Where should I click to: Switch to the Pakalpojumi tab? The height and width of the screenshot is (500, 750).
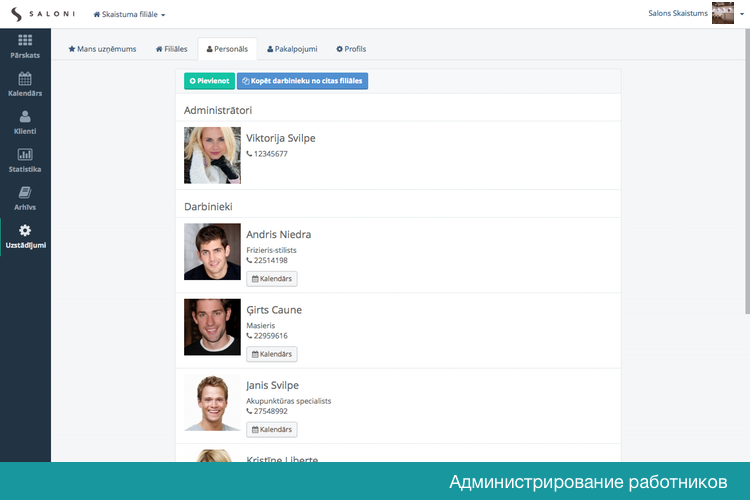coord(292,49)
